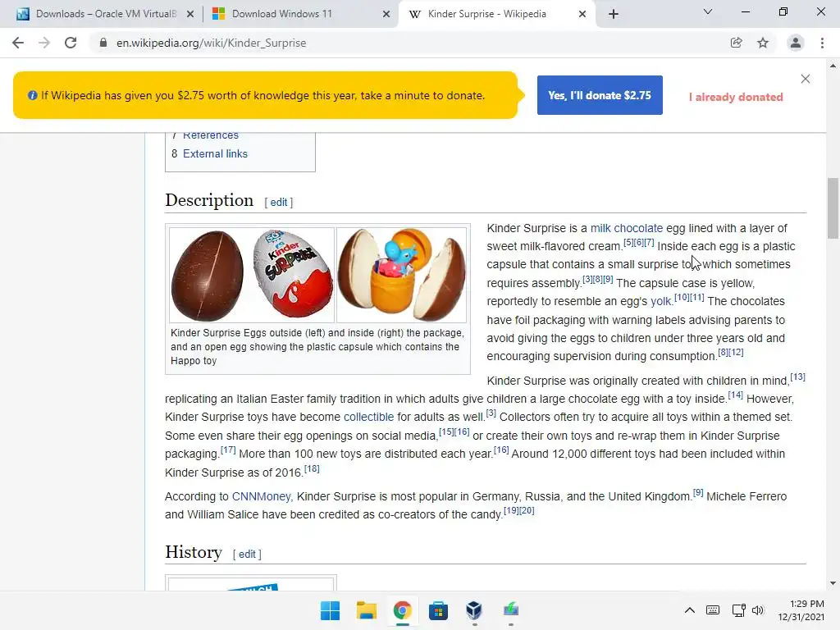Share this page via toolbar icon
The width and height of the screenshot is (840, 630).
point(736,43)
